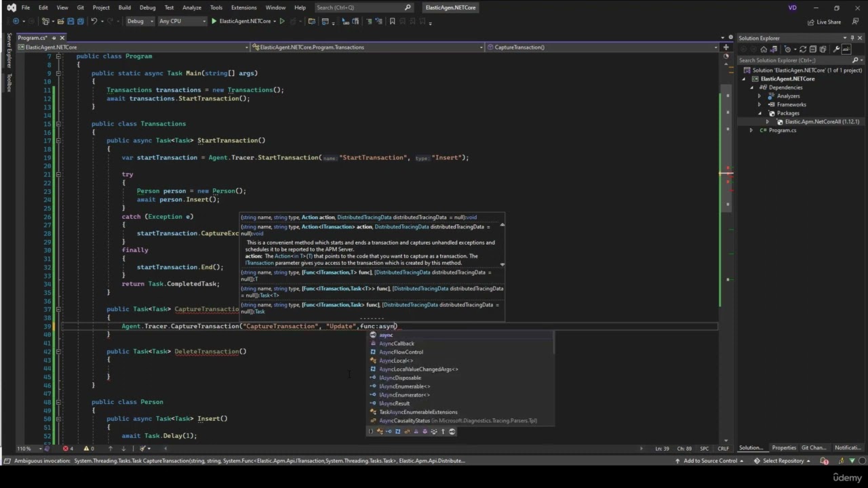Screen dimensions: 868x488
Task: Click search magnifier in Solution Explorer
Action: [854, 60]
